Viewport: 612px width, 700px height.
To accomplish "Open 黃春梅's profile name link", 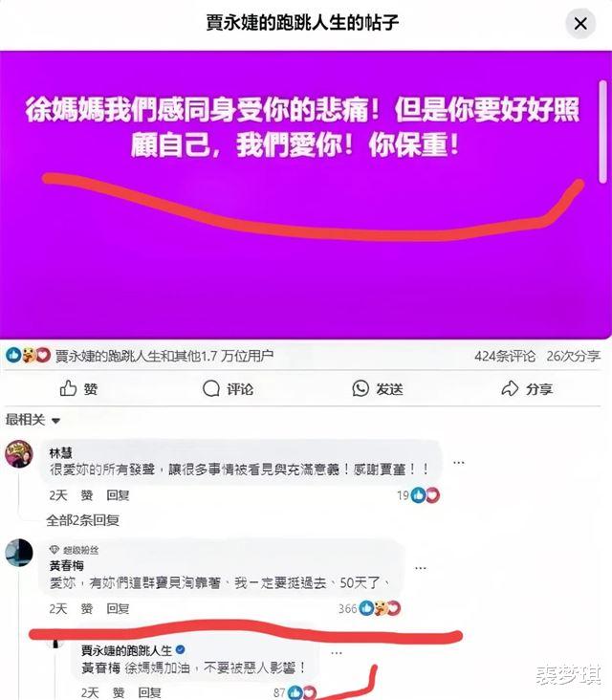I will (67, 565).
